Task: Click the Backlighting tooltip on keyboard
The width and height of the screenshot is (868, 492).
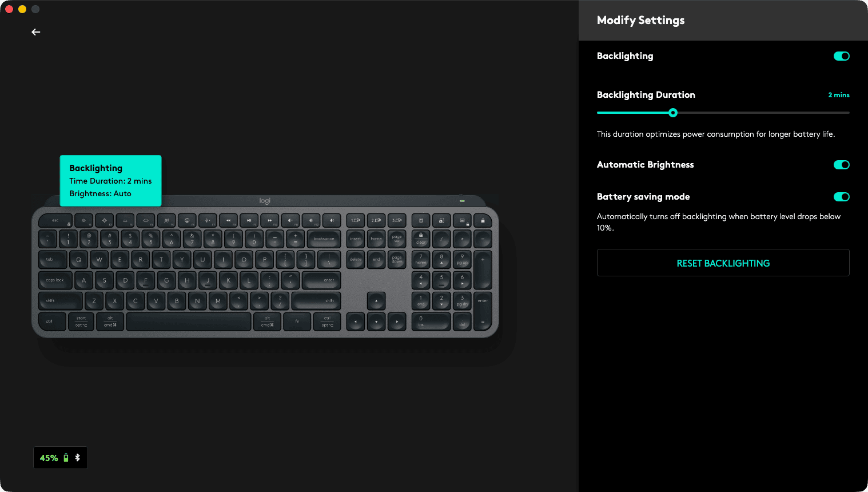Action: (x=111, y=181)
